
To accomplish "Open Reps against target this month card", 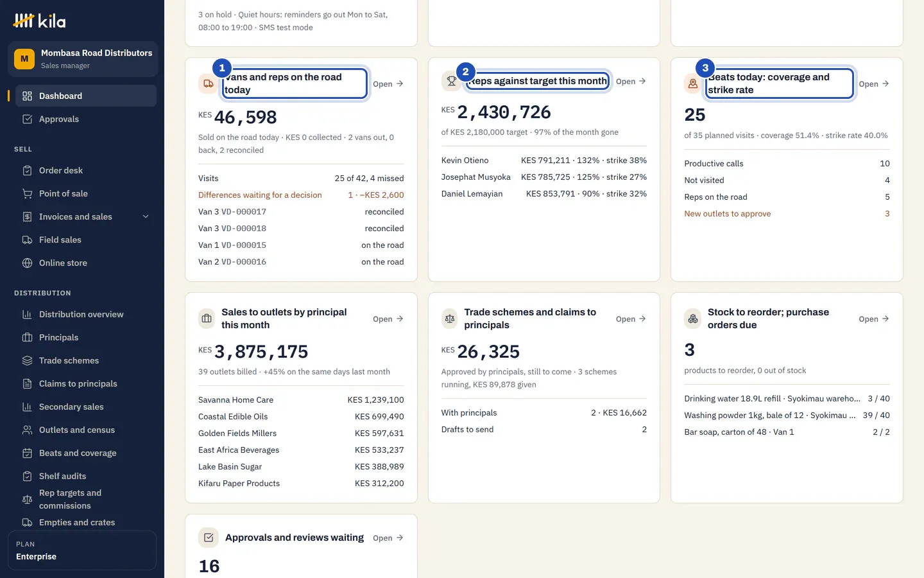I will click(x=631, y=81).
